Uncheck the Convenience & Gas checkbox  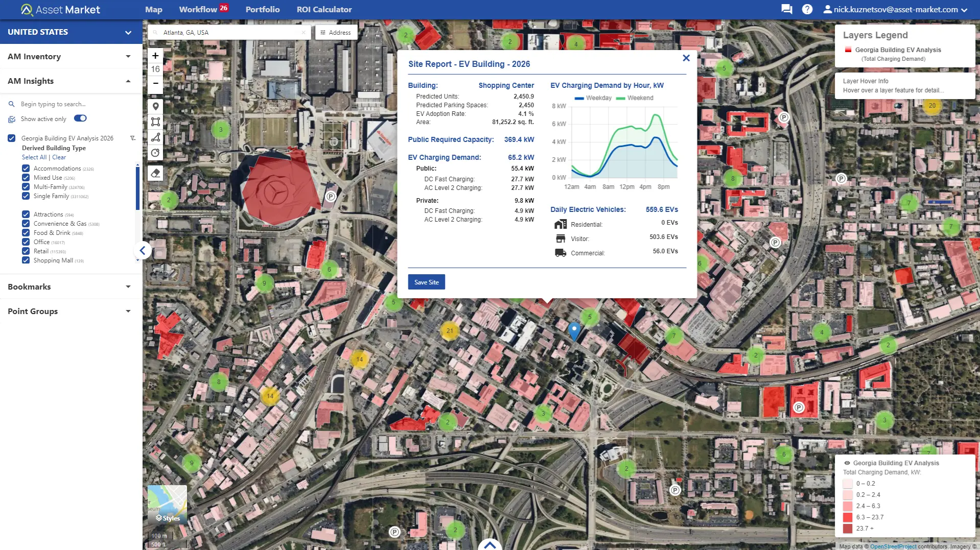click(26, 224)
